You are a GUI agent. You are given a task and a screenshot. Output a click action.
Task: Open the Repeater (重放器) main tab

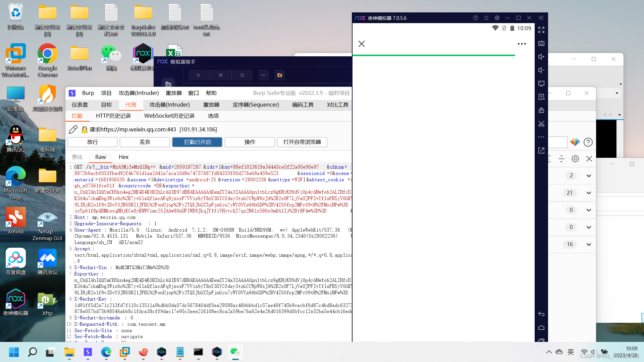click(x=211, y=105)
